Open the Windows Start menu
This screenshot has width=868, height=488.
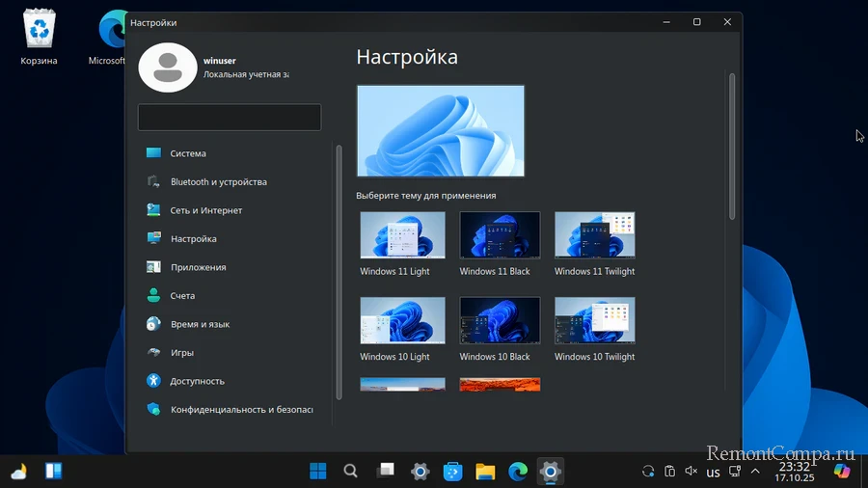pos(317,472)
